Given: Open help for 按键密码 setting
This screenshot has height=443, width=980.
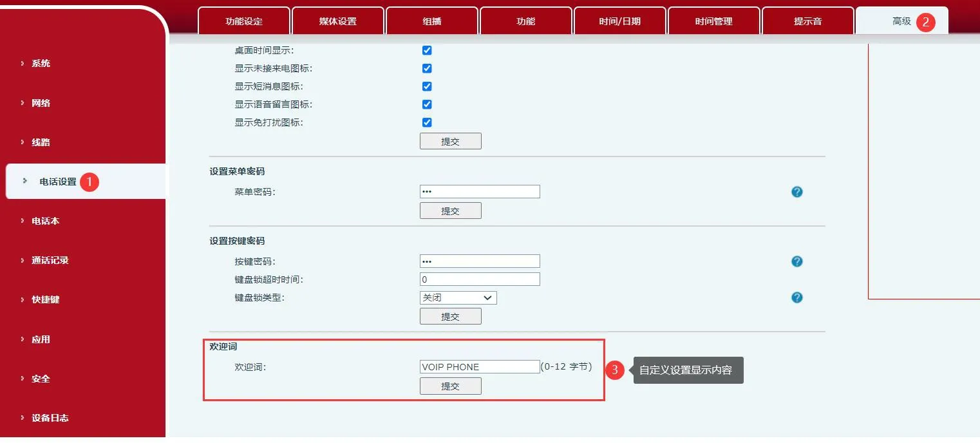Looking at the screenshot, I should tap(796, 261).
